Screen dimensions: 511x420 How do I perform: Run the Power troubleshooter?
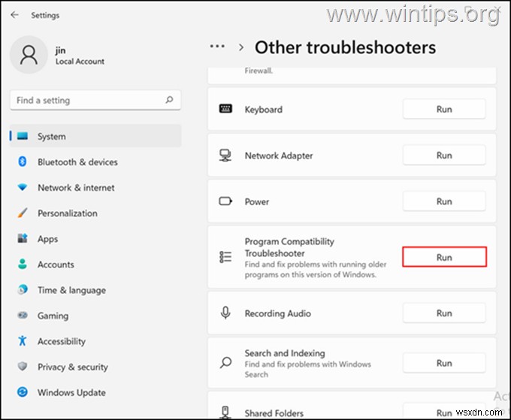[444, 201]
